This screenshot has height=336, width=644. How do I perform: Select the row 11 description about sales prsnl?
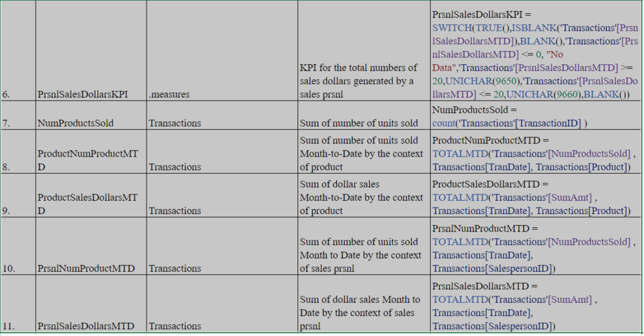click(x=364, y=303)
